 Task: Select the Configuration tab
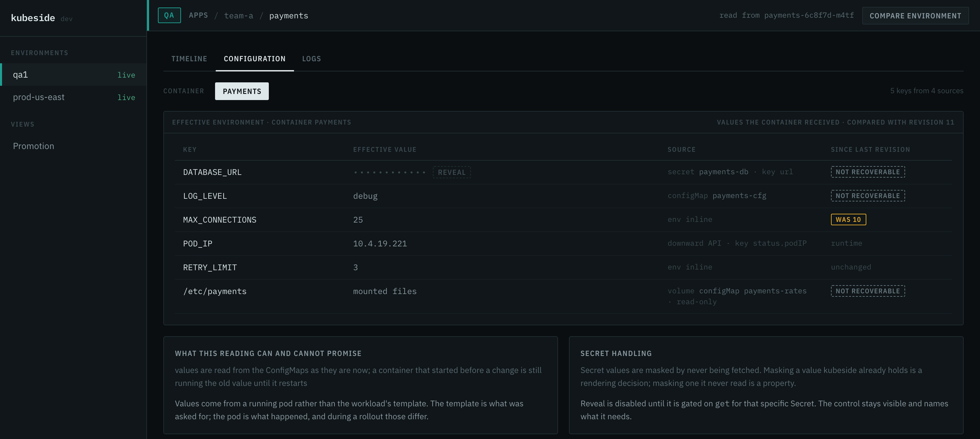pos(255,59)
